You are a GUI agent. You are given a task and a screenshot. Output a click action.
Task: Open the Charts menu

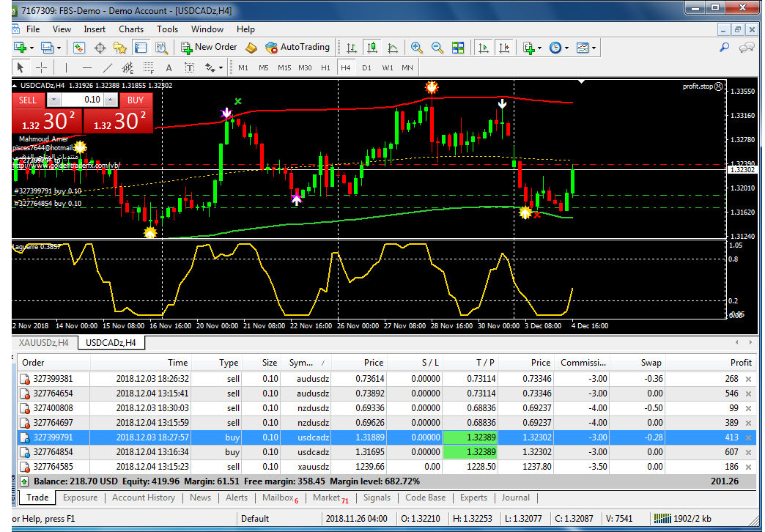130,29
